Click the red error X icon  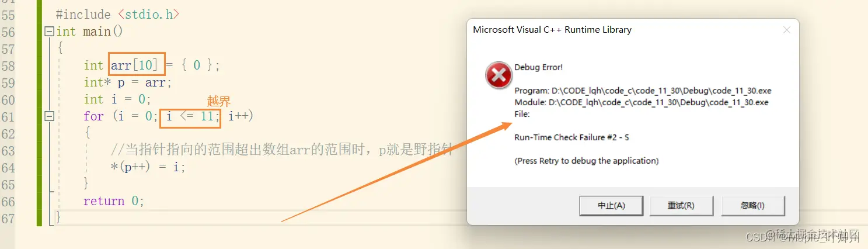(x=499, y=75)
